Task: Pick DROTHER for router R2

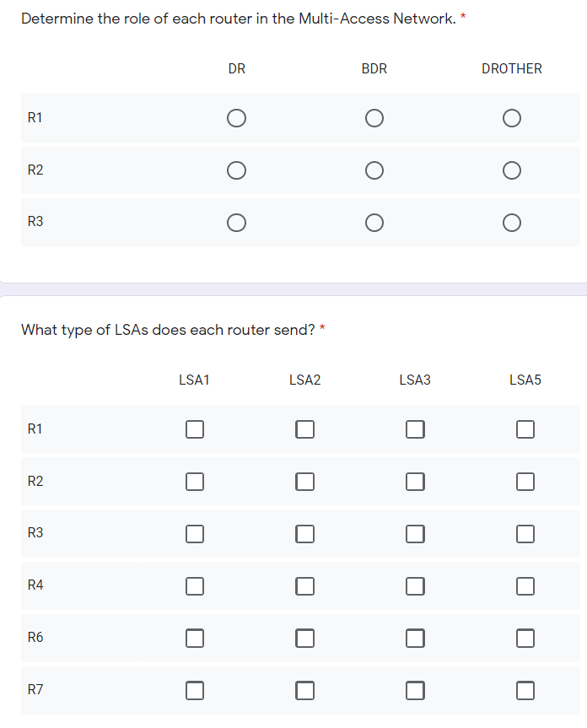Action: pyautogui.click(x=511, y=170)
